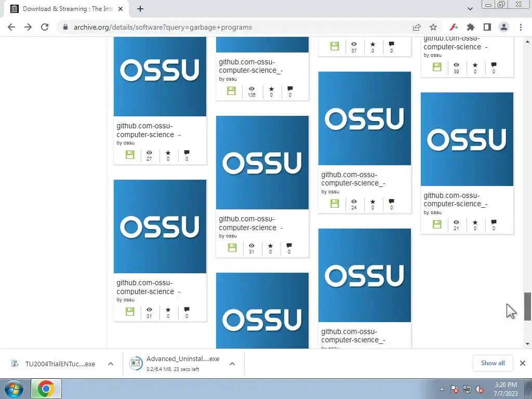View site info via the lock icon
Image resolution: width=532 pixels, height=399 pixels.
(65, 27)
